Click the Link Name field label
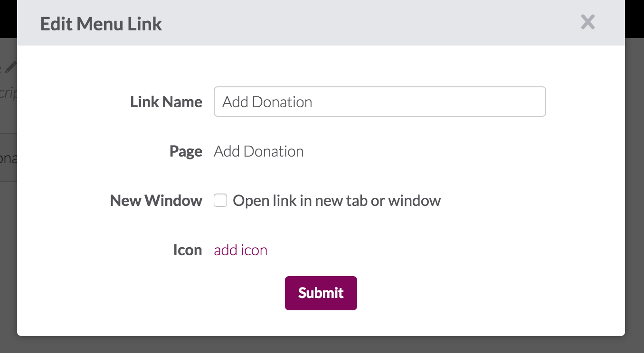This screenshot has width=644, height=353. 166,102
